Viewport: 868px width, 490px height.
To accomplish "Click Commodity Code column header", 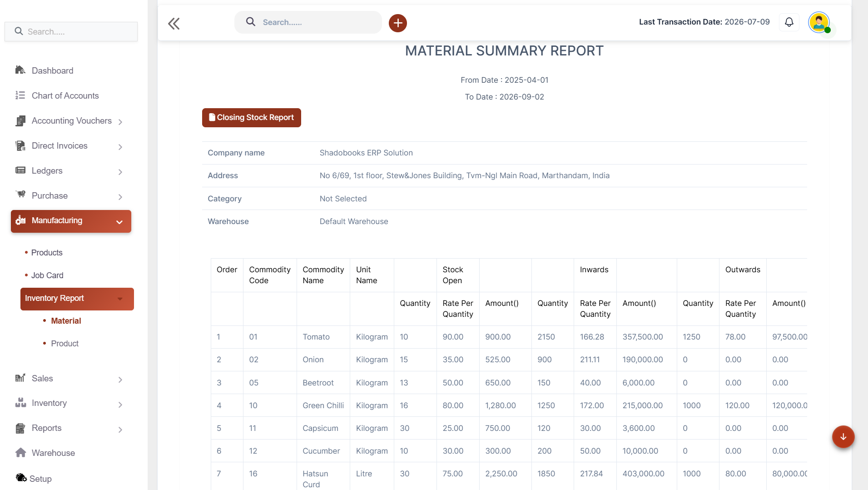I will pos(270,275).
